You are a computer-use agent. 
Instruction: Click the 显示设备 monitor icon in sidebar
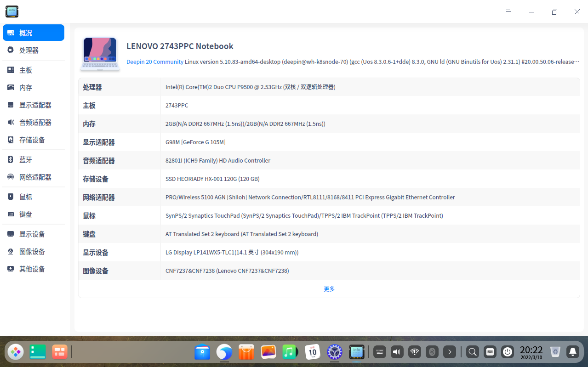pos(11,234)
